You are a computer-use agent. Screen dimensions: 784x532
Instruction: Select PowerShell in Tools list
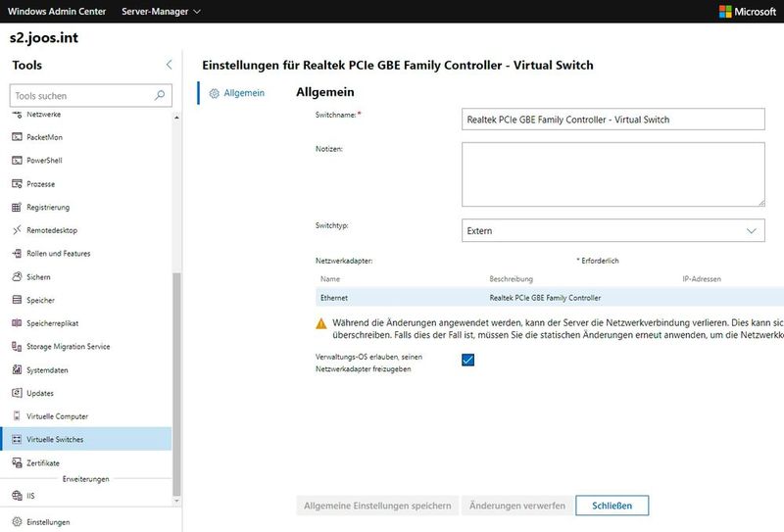44,161
